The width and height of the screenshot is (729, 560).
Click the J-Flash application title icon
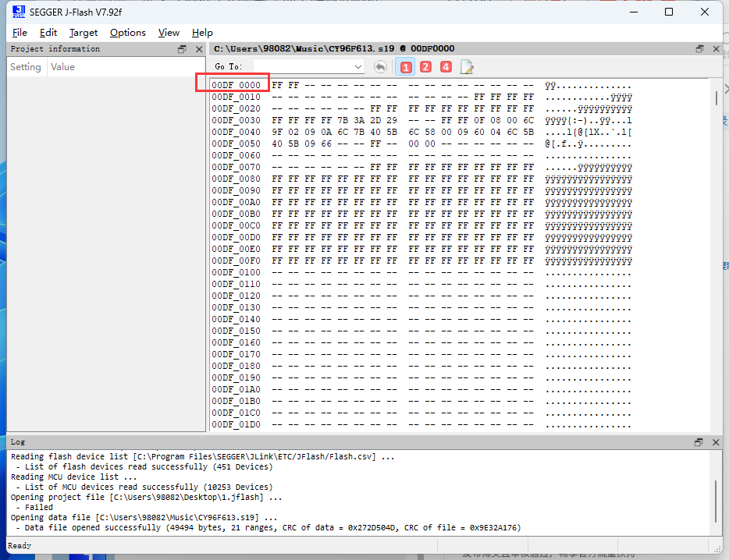[x=19, y=12]
